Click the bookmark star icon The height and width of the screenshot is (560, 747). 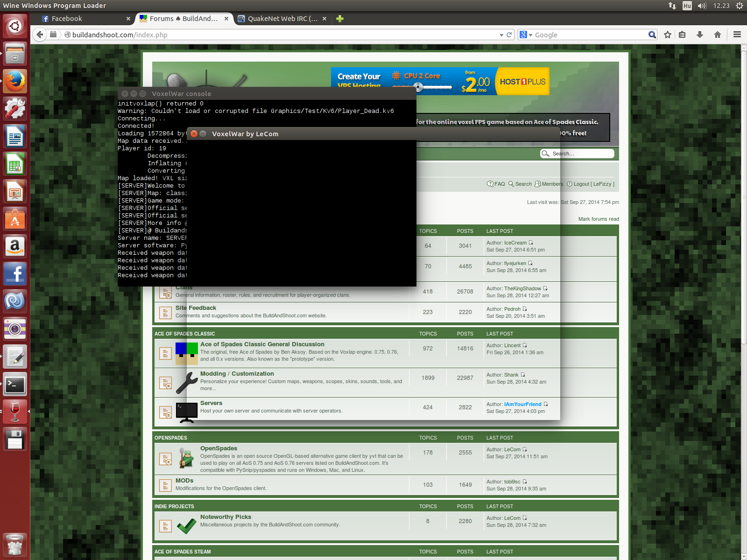(x=668, y=35)
